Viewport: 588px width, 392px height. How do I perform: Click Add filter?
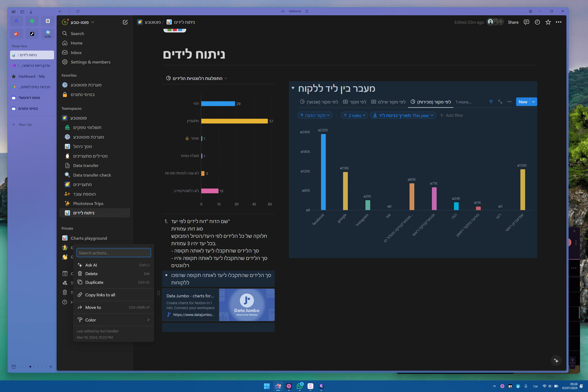[452, 115]
